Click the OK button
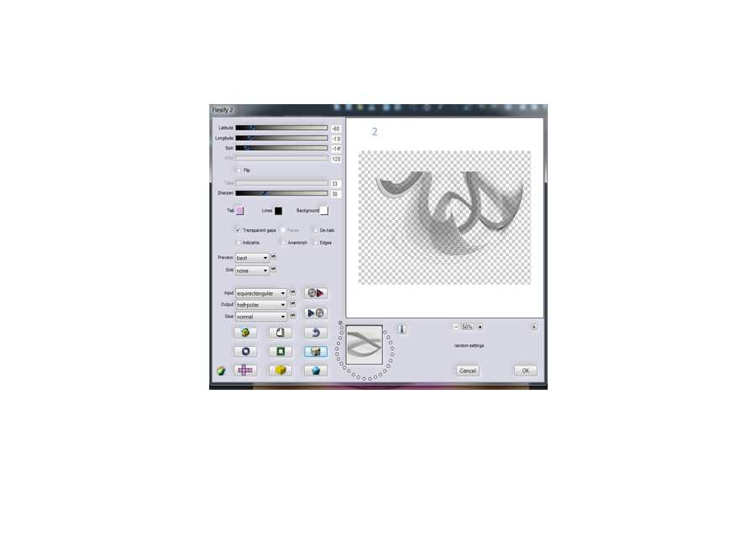Viewport: 756px width, 546px height. click(525, 370)
